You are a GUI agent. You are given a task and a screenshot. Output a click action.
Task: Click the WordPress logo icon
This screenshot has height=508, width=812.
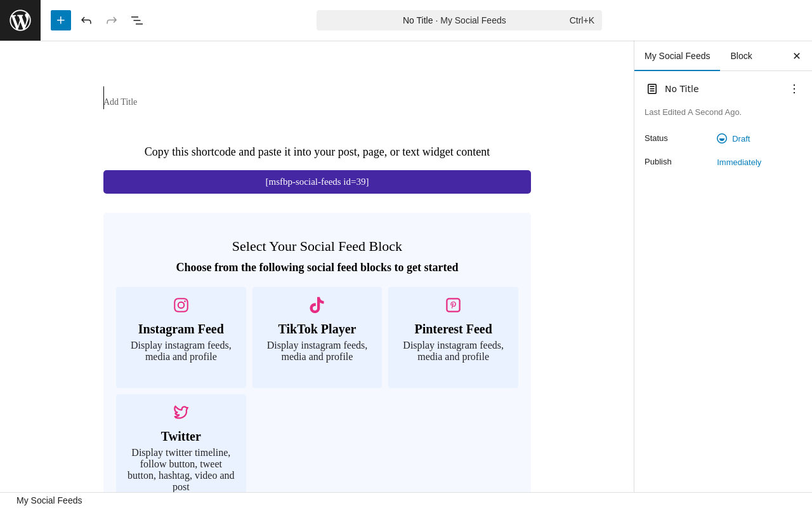pos(20,20)
